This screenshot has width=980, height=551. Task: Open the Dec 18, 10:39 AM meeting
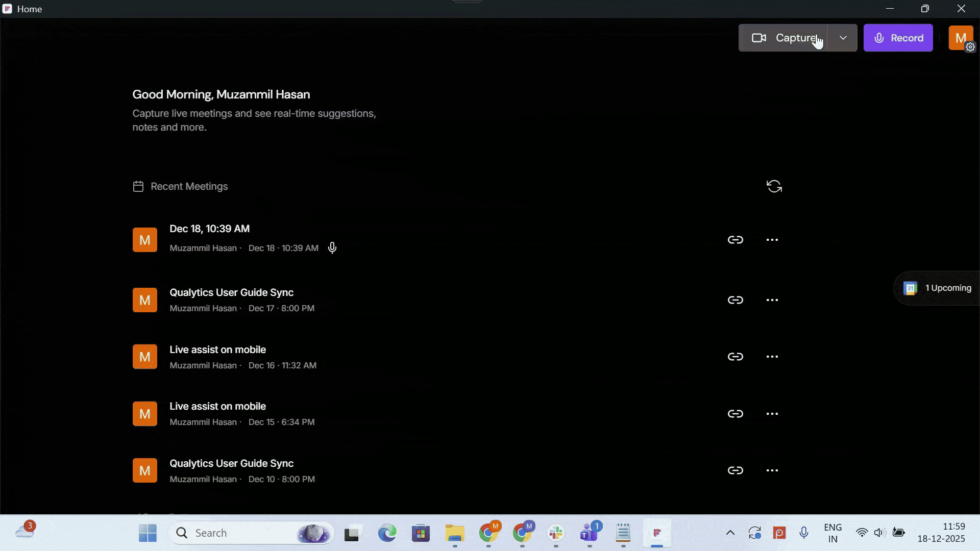[209, 229]
